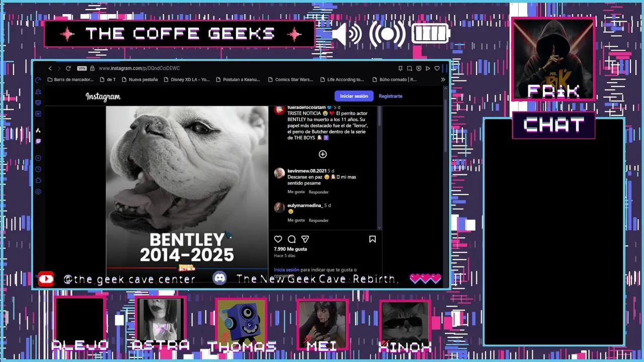Save post with bookmark icon
The image size is (644, 362).
pyautogui.click(x=372, y=239)
